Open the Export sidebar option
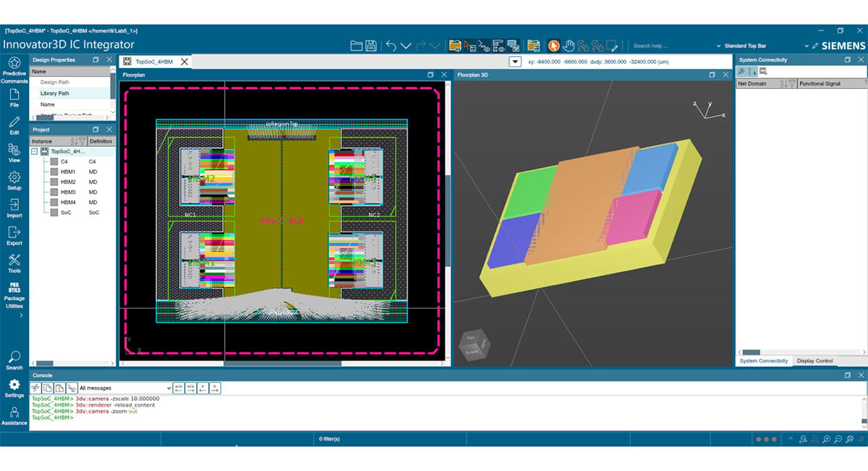 (x=14, y=236)
